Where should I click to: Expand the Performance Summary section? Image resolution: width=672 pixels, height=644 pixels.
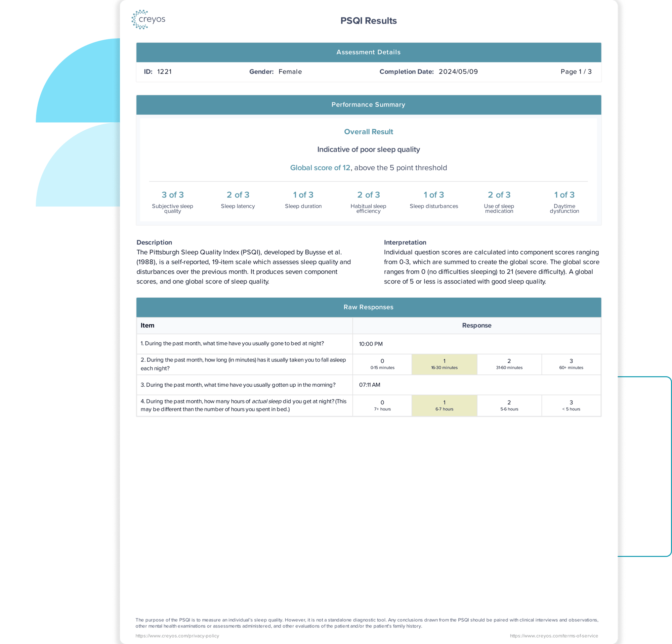point(368,104)
